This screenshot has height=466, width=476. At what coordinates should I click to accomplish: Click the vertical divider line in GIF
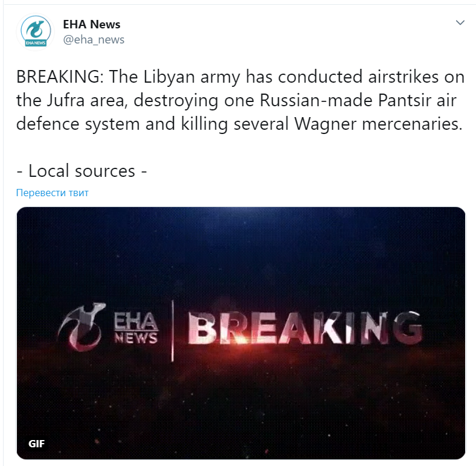click(172, 331)
